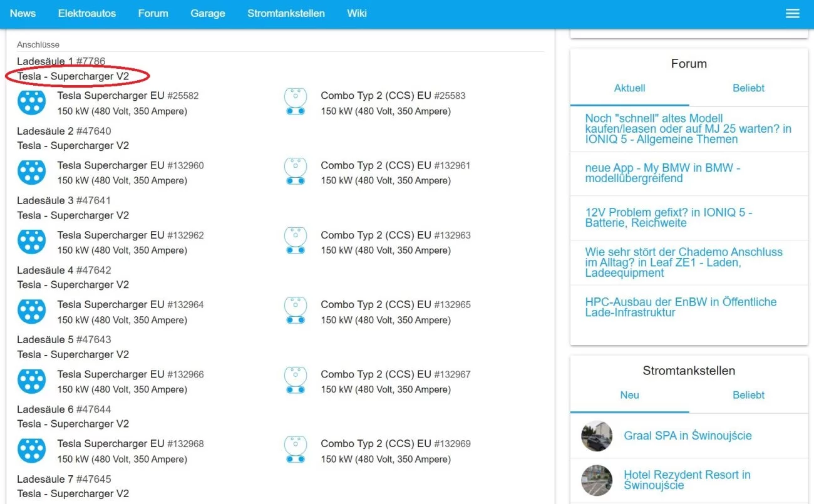Click Tesla Supercharger icon for connector #132960
The height and width of the screenshot is (504, 814).
tap(31, 172)
